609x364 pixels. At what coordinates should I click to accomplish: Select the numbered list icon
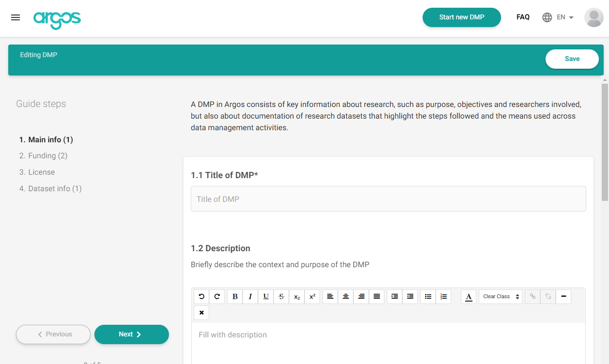443,296
